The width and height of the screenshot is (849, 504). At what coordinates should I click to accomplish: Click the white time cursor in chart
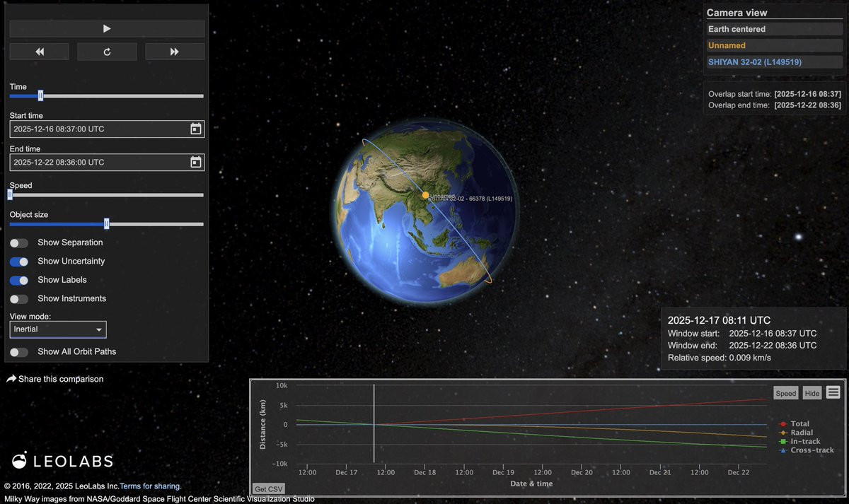pos(374,424)
